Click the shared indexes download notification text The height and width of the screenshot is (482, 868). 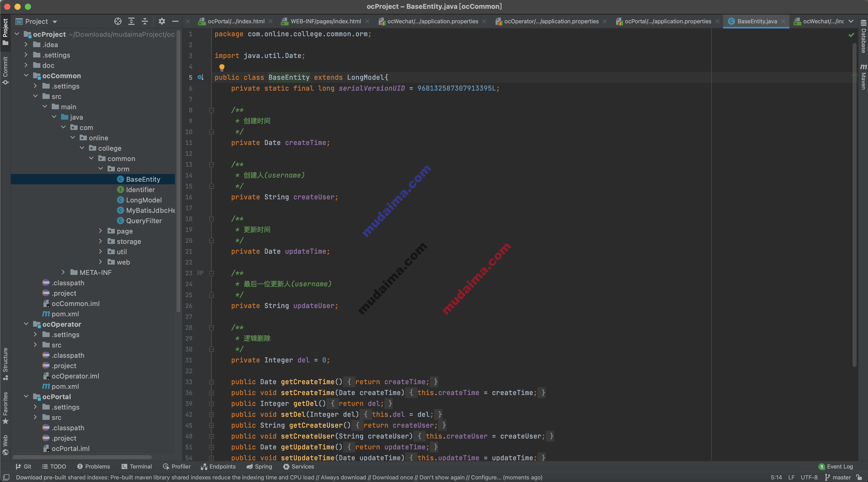tap(279, 477)
